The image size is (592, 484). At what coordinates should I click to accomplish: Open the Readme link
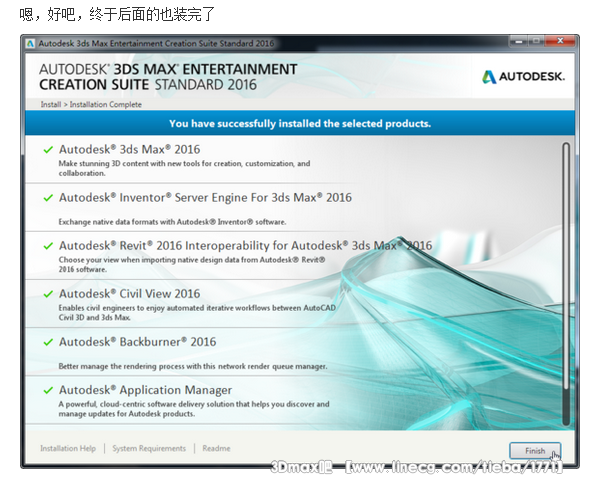click(x=216, y=448)
